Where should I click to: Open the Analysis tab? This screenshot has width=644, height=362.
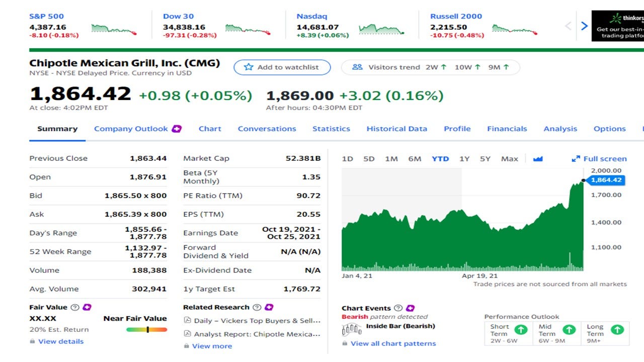(x=560, y=129)
